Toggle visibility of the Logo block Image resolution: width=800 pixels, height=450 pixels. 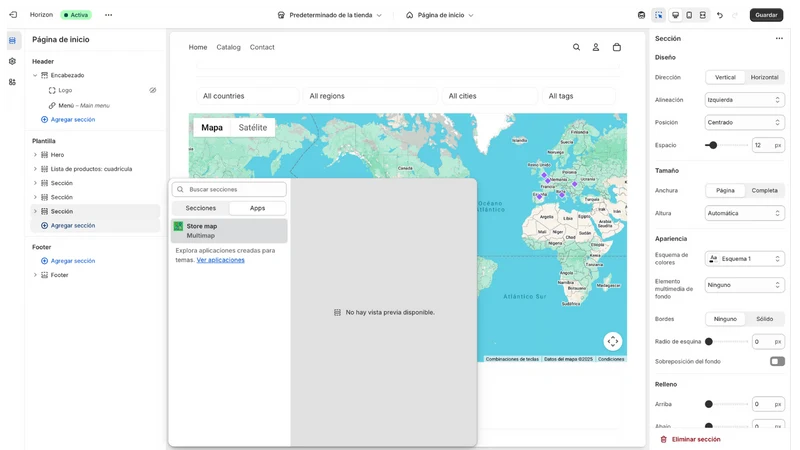click(x=153, y=90)
